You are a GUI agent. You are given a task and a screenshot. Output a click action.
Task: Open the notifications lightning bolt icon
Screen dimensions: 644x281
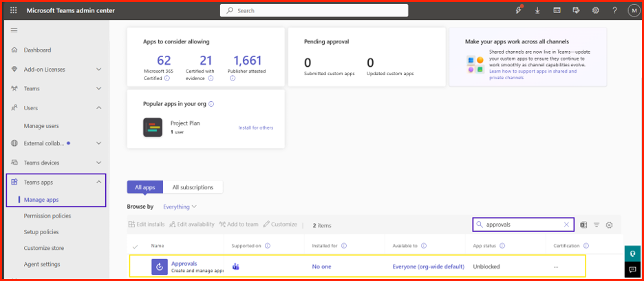(518, 10)
